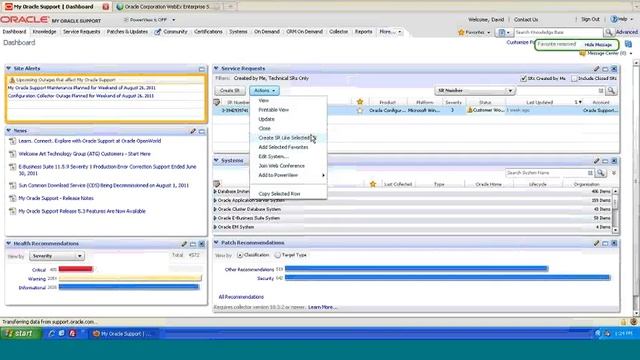This screenshot has width=640, height=360.
Task: Open the Actions dropdown button
Action: coord(264,91)
